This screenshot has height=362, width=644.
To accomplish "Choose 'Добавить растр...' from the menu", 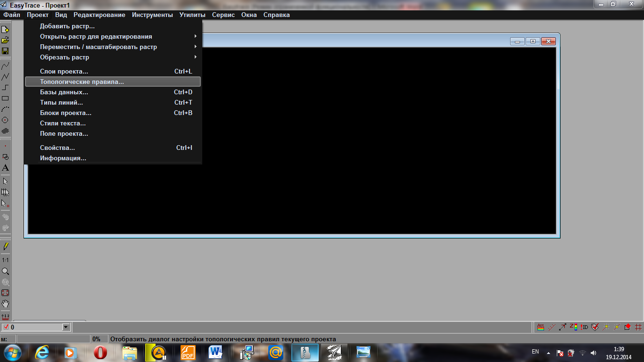I will pyautogui.click(x=113, y=26).
